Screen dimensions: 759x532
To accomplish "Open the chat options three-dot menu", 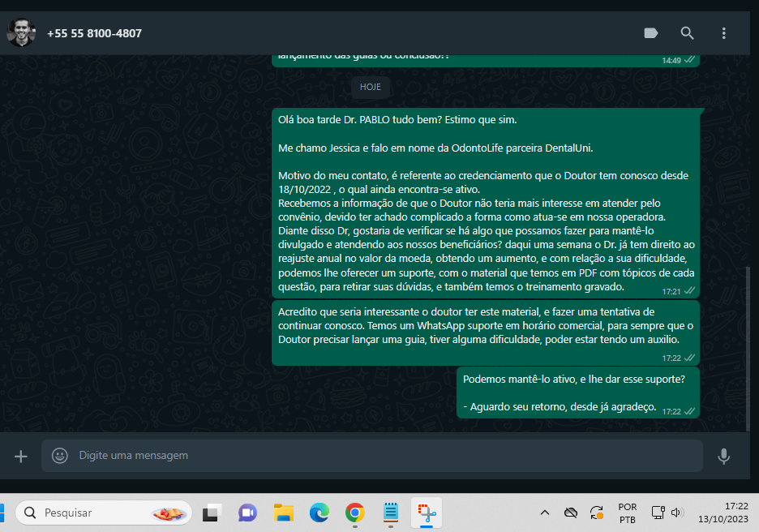I will point(723,33).
